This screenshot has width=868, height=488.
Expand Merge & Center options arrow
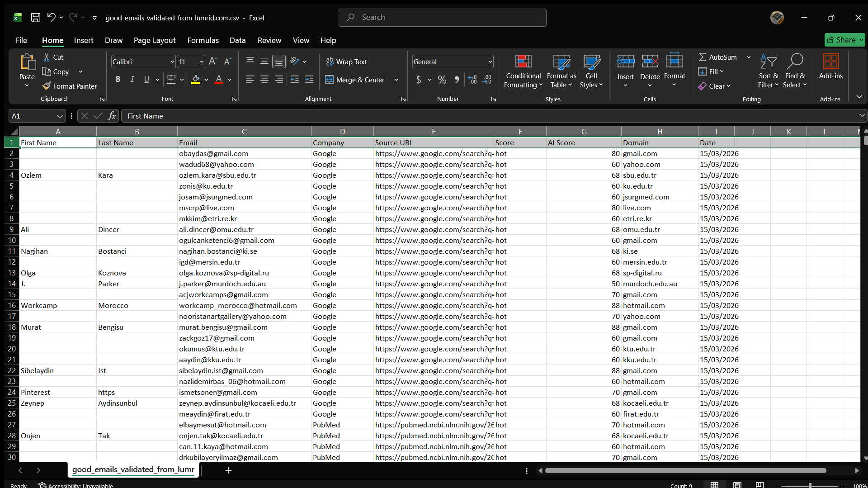[x=396, y=80]
